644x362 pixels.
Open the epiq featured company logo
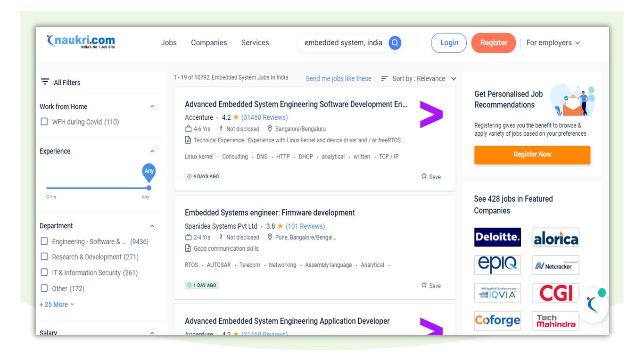[x=497, y=265]
